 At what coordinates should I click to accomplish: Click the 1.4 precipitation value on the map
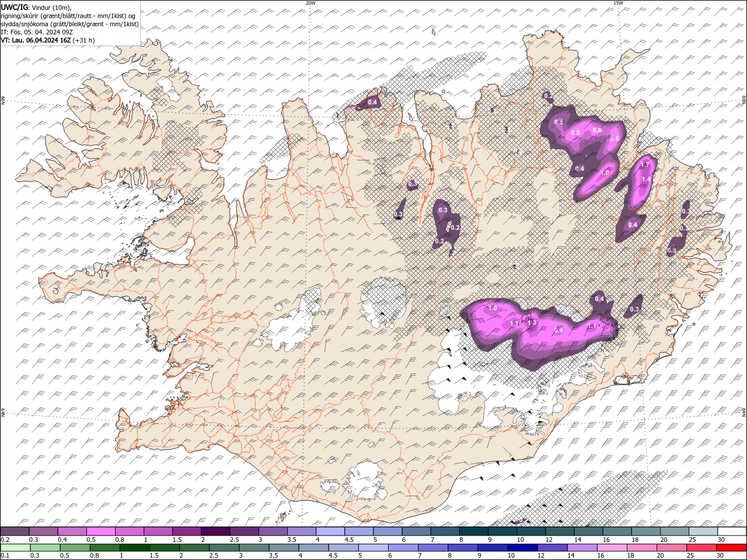click(x=646, y=179)
